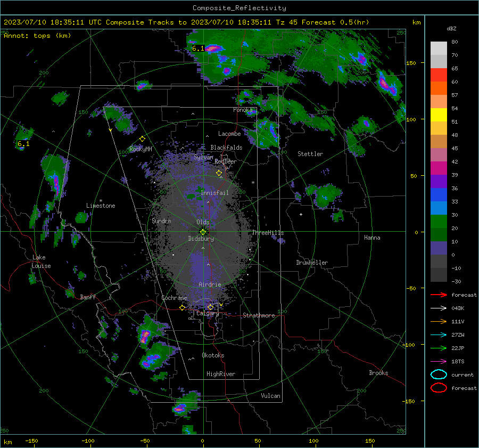Click the Didsbury label
479x448 pixels.
[201, 239]
